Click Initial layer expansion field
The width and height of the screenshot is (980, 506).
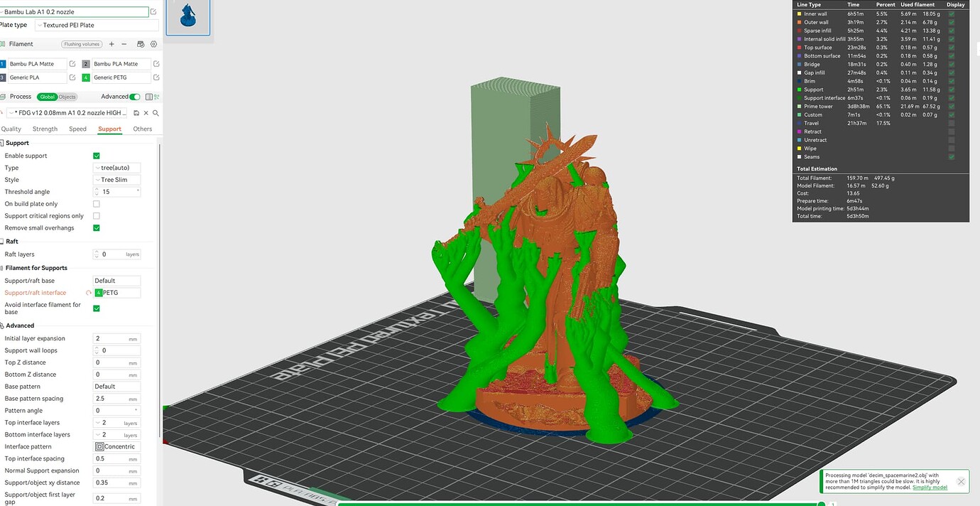116,338
